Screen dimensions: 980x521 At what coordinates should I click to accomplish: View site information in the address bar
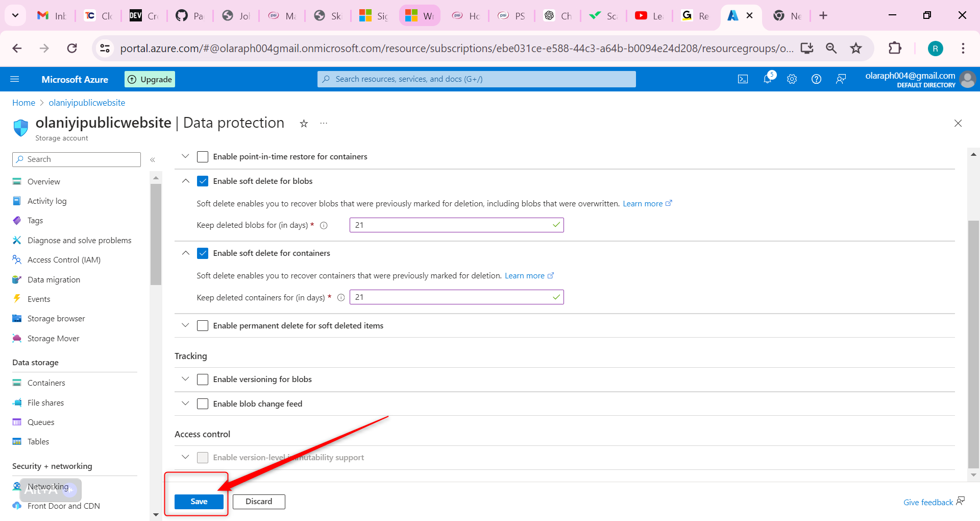coord(105,48)
